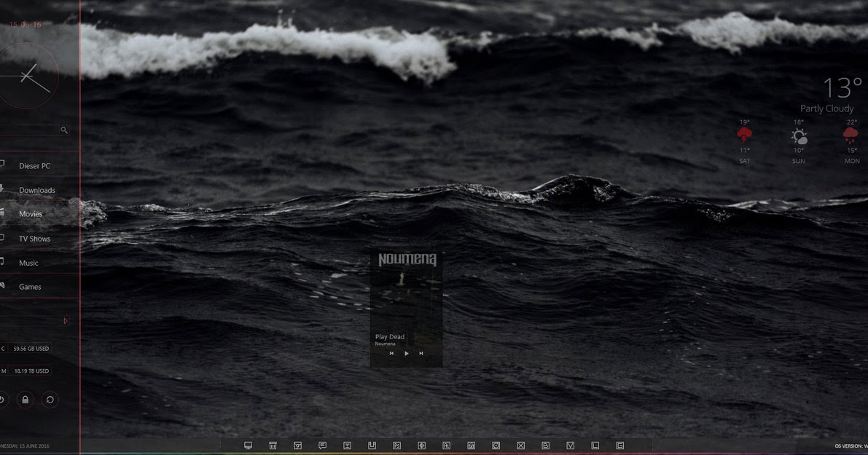Play the track Play Dead
This screenshot has height=455, width=868.
[x=406, y=353]
